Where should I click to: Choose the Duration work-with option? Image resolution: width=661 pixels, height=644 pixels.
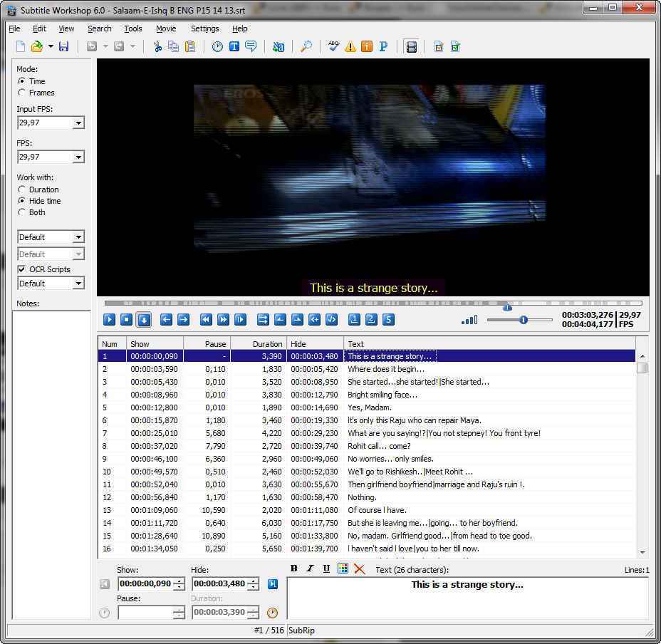[x=22, y=189]
